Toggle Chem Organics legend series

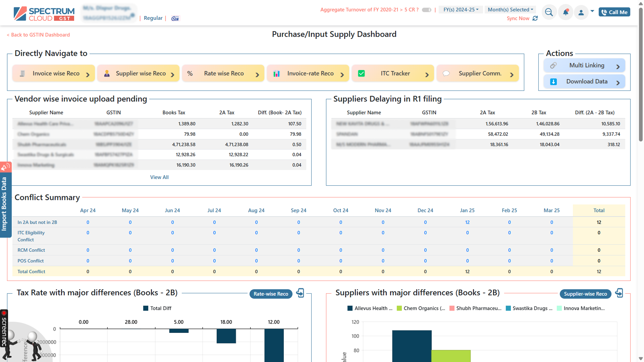point(421,308)
